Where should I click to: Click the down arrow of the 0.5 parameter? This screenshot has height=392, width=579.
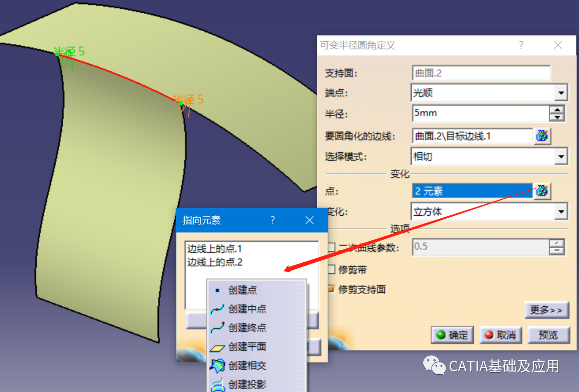point(557,251)
